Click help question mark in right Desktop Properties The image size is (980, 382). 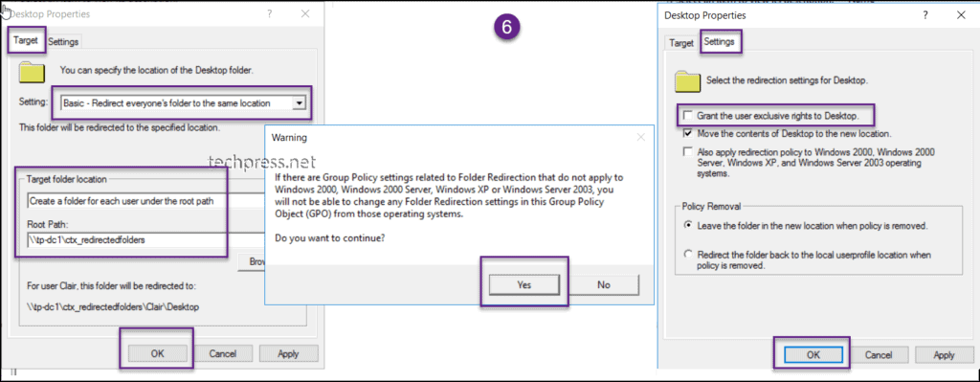click(926, 15)
